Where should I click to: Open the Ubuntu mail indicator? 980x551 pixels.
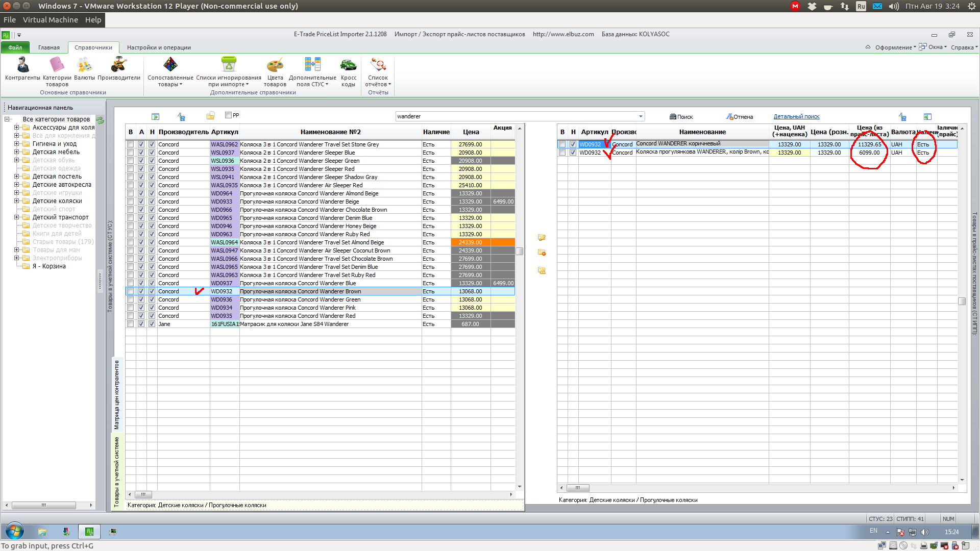877,6
